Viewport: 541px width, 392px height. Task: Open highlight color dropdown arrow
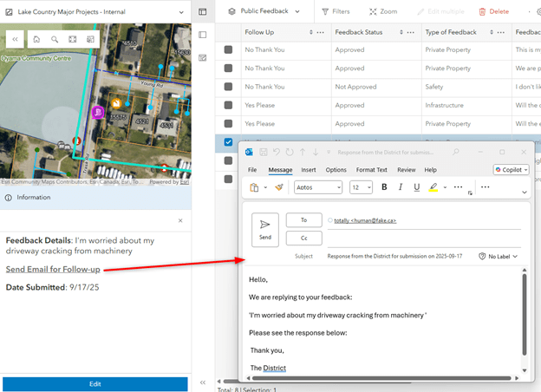tap(445, 187)
